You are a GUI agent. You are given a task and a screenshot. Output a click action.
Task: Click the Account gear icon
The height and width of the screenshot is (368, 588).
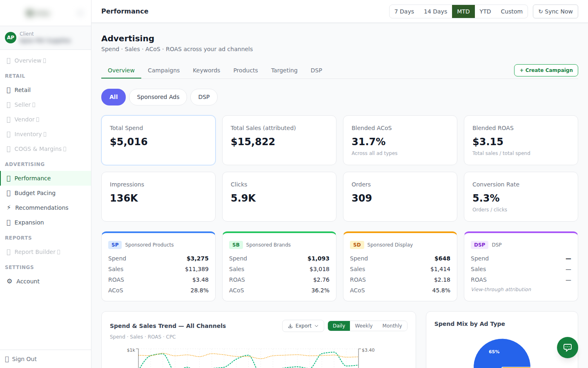[9, 281]
